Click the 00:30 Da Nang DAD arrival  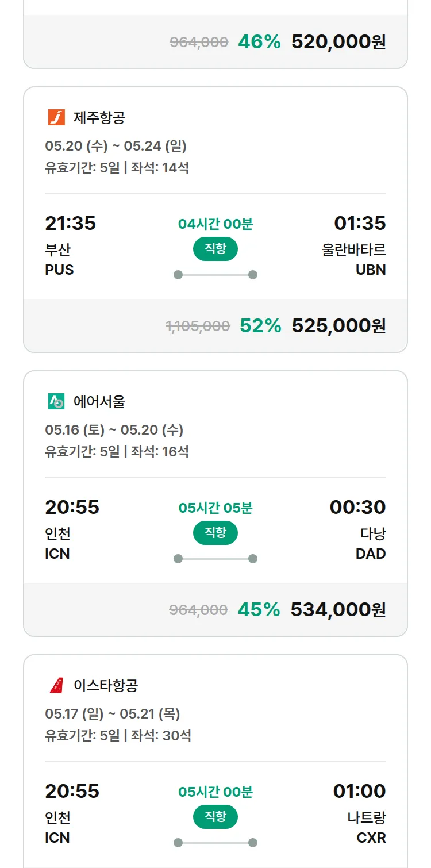[x=357, y=507]
